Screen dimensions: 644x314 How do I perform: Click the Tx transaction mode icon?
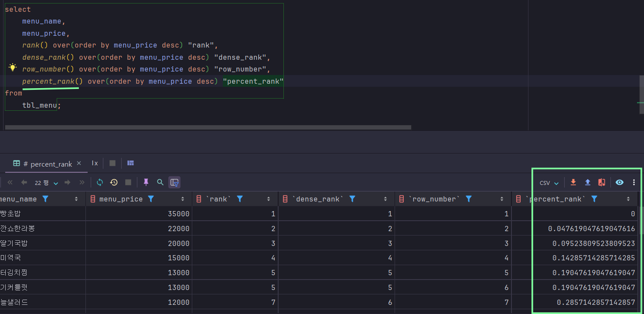click(x=95, y=163)
